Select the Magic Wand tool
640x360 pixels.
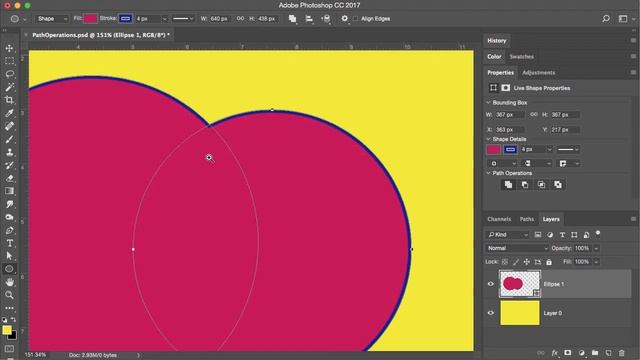[x=9, y=87]
